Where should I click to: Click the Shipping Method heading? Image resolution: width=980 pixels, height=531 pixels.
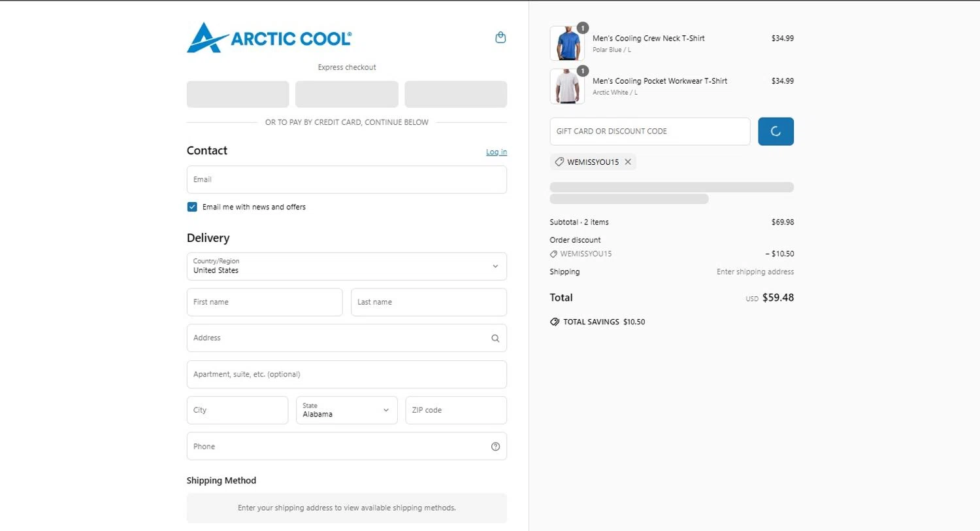pos(221,481)
